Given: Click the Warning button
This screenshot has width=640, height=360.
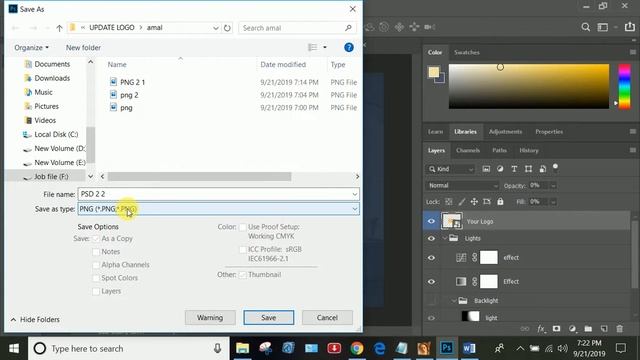Looking at the screenshot, I should (210, 318).
